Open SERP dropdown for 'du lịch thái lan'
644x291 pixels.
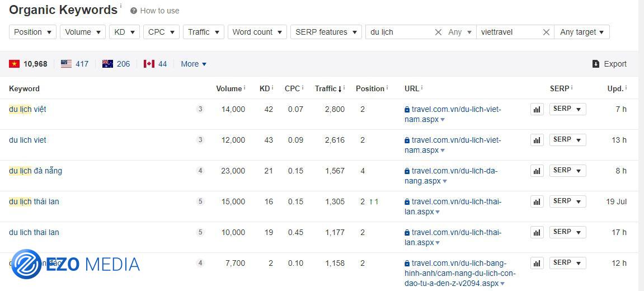[x=567, y=201]
